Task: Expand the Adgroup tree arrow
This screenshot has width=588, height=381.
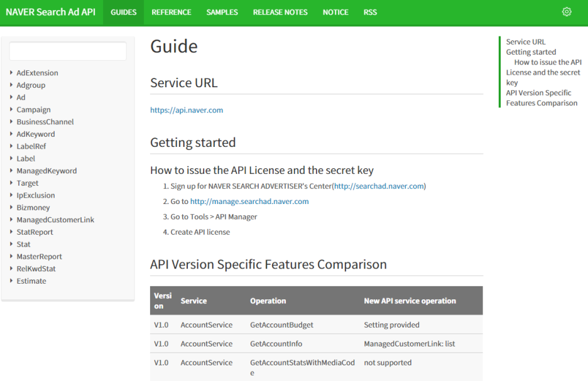Action: [x=11, y=85]
